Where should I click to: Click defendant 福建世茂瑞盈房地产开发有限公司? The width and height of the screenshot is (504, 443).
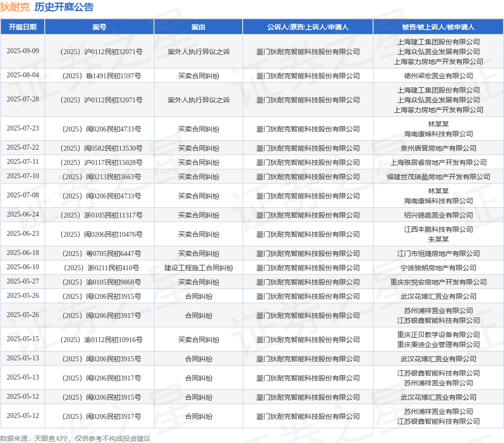click(x=439, y=177)
